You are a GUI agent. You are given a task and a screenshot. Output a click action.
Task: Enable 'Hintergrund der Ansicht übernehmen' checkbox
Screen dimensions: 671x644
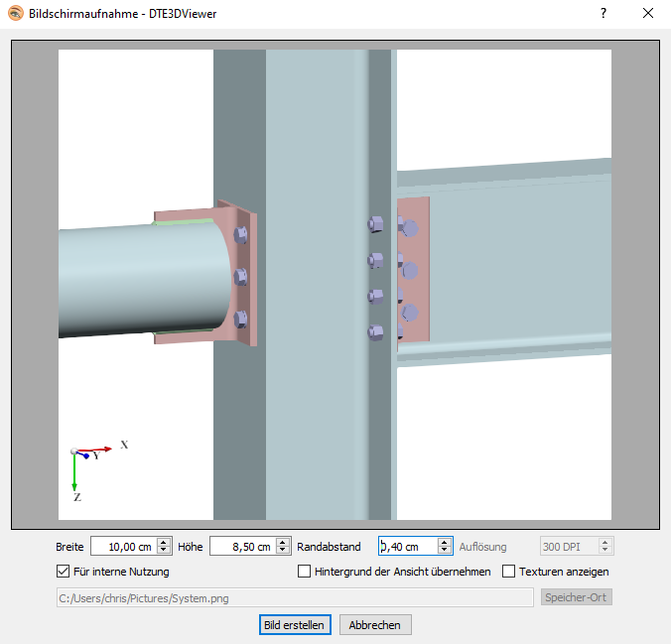click(305, 572)
